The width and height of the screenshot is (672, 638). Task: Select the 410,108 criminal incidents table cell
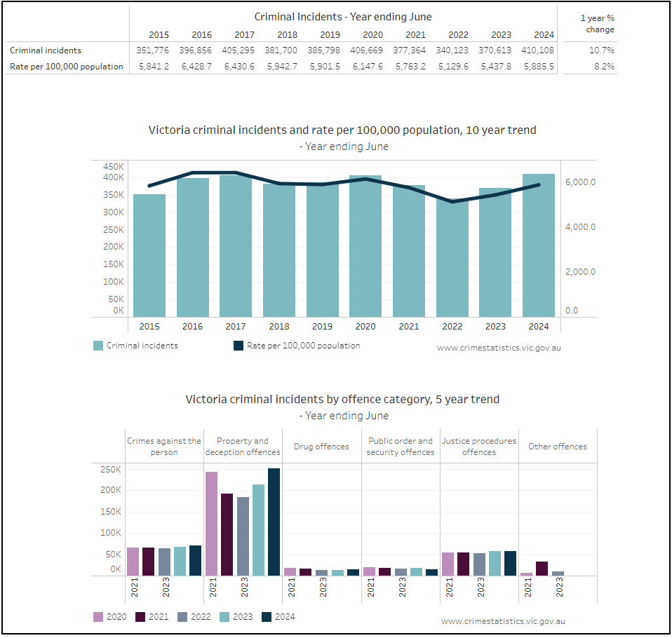[x=537, y=50]
